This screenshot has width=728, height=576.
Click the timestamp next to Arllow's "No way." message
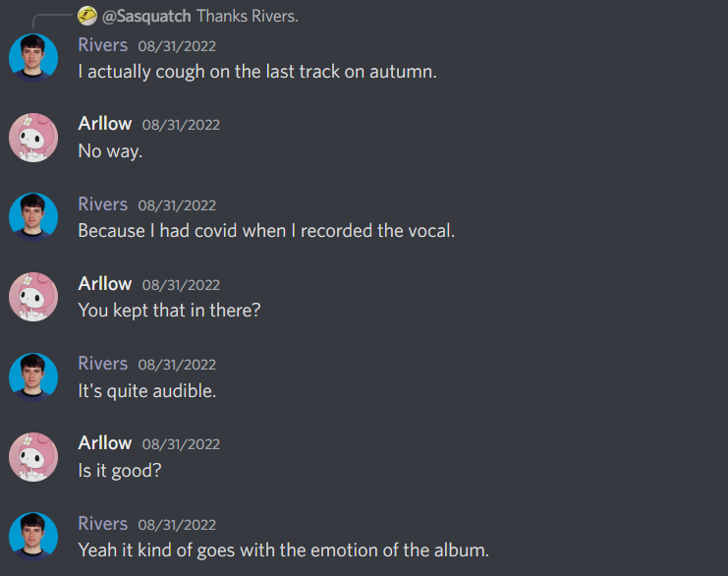pos(181,125)
